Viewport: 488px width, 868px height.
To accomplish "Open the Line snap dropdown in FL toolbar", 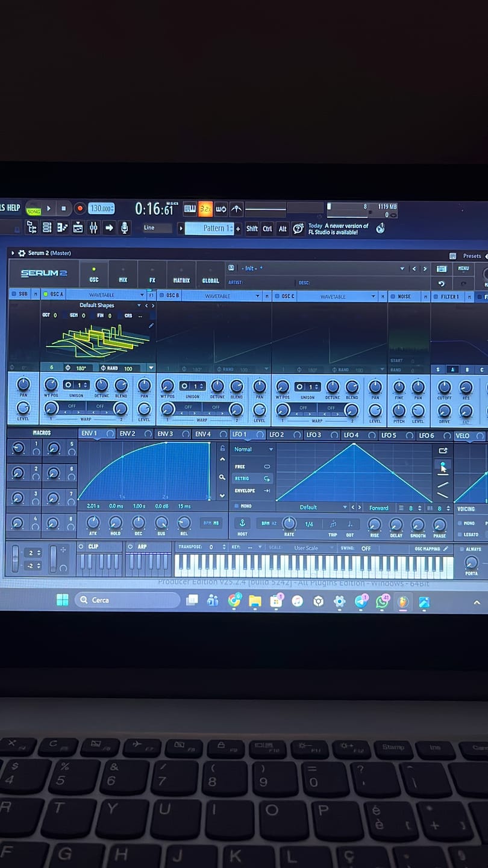I will point(157,228).
